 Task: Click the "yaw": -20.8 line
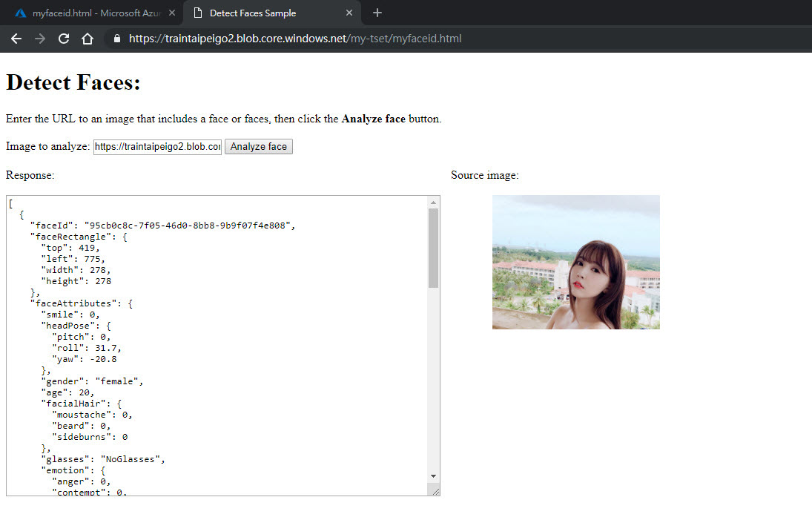pos(85,360)
